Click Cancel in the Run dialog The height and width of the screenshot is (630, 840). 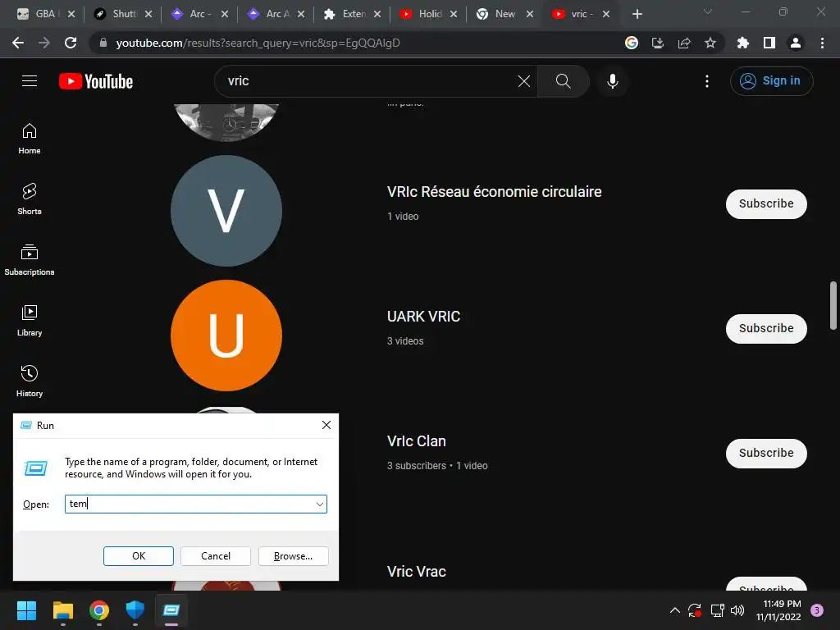tap(216, 556)
